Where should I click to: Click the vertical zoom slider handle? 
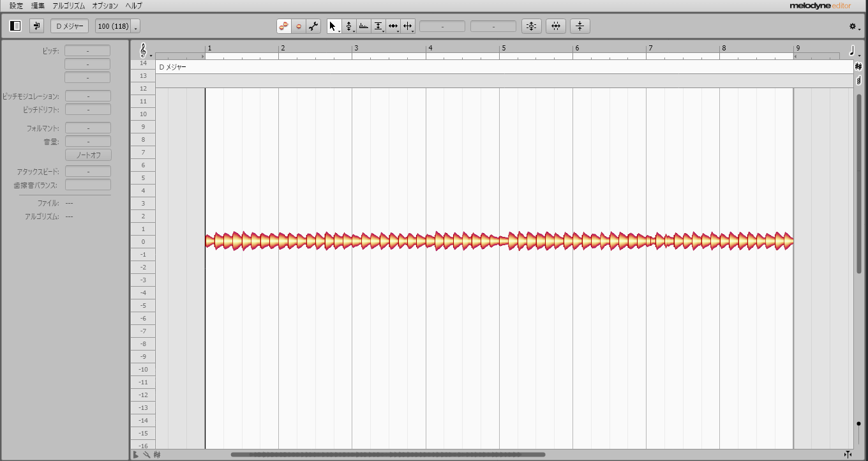[859, 423]
